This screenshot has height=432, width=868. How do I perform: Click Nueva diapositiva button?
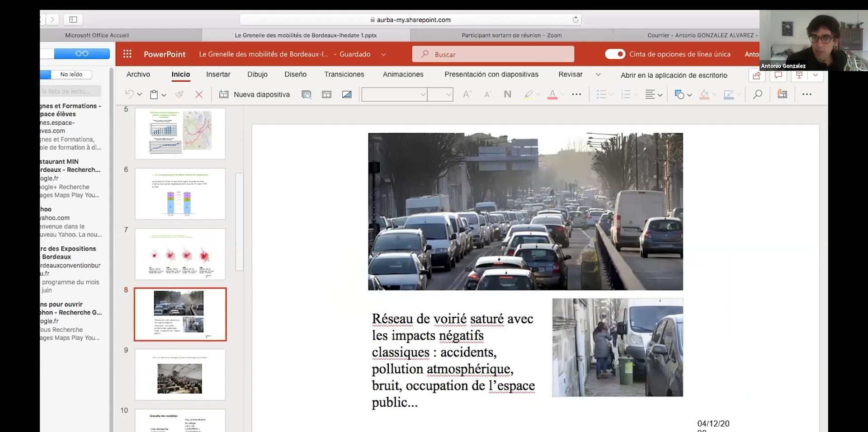255,94
